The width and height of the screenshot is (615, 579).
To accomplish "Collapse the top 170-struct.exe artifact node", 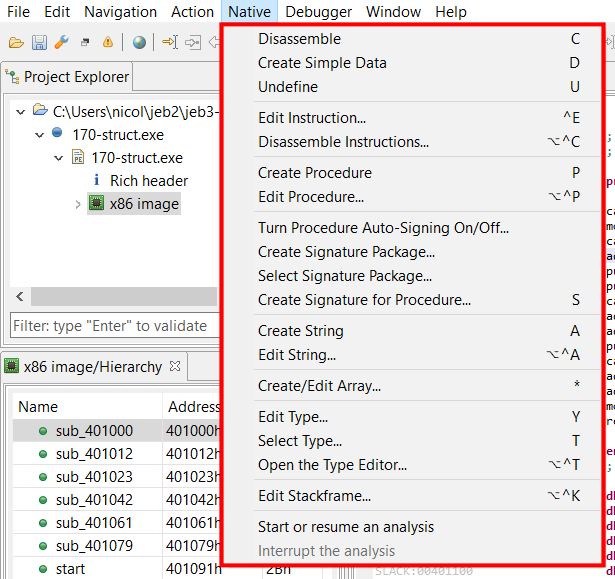I will point(39,135).
